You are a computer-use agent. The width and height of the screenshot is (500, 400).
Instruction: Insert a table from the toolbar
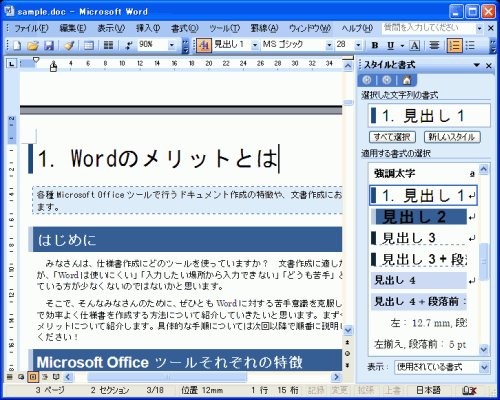tap(89, 45)
